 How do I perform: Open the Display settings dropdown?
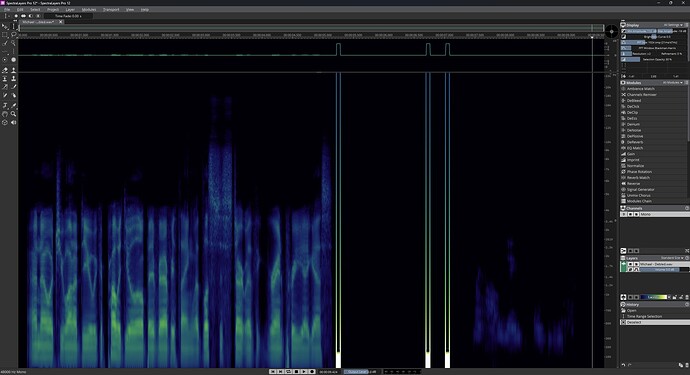click(673, 25)
